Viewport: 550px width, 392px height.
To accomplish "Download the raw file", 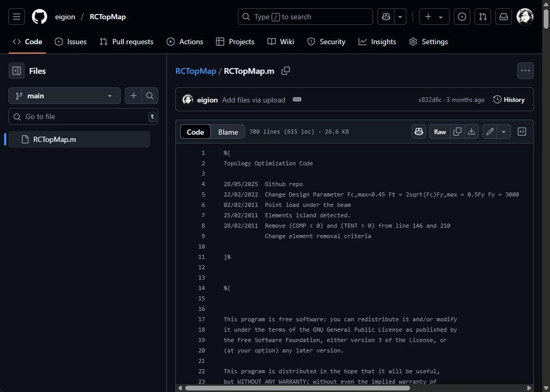I will pos(471,132).
